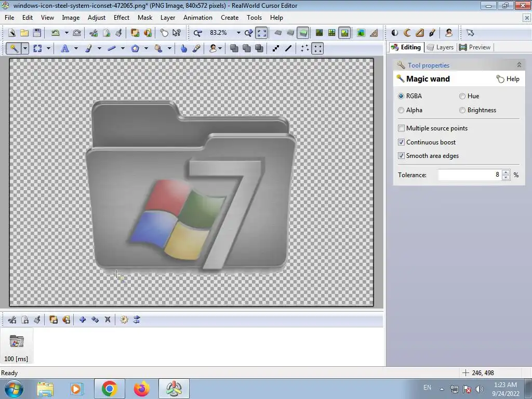Screen dimensions: 532x399
Task: Expand the selection tool dropdown arrow
Action: pyautogui.click(x=48, y=48)
